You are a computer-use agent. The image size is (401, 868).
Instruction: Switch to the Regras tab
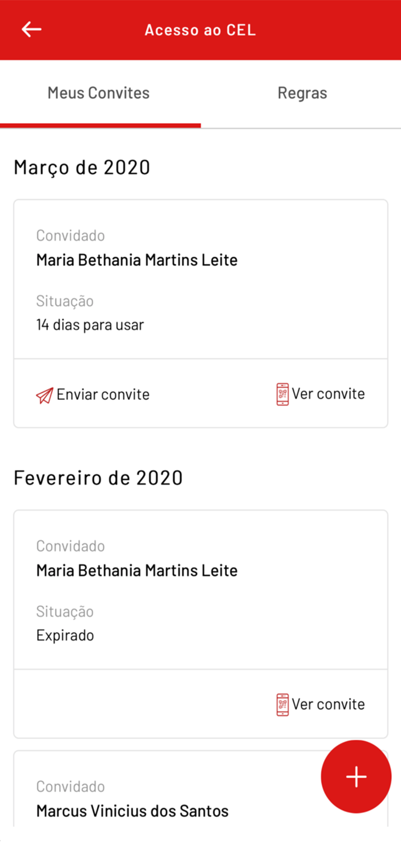302,93
